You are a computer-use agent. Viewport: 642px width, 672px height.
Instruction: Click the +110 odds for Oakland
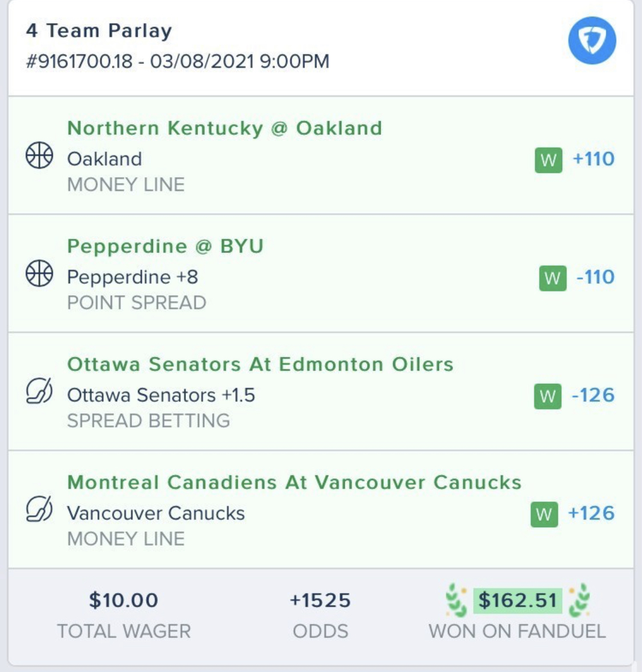593,159
